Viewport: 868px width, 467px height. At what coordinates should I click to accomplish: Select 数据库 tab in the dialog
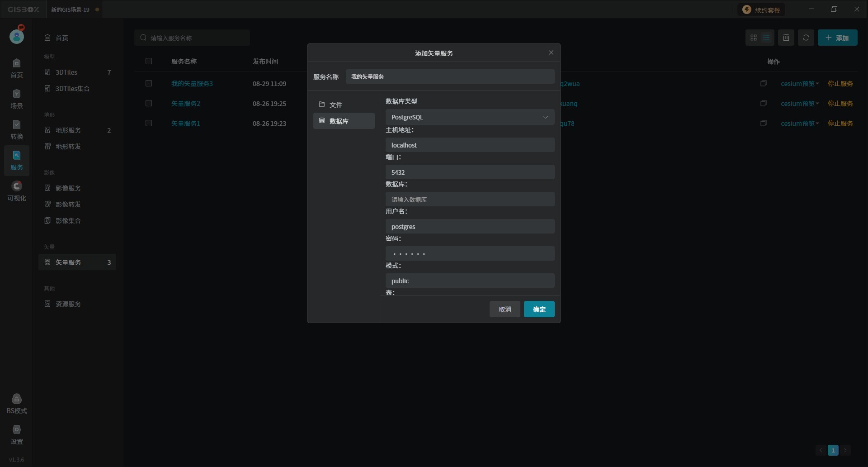point(344,121)
